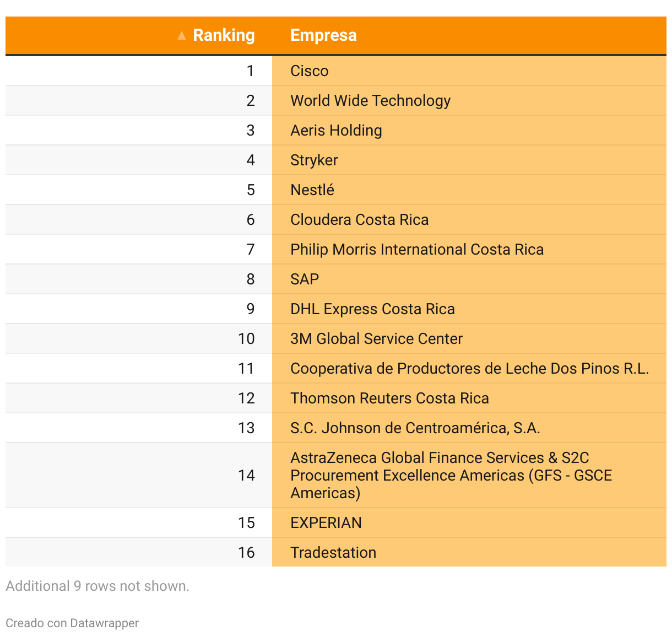
Task: Click the Nestlé company name
Action: coord(312,190)
